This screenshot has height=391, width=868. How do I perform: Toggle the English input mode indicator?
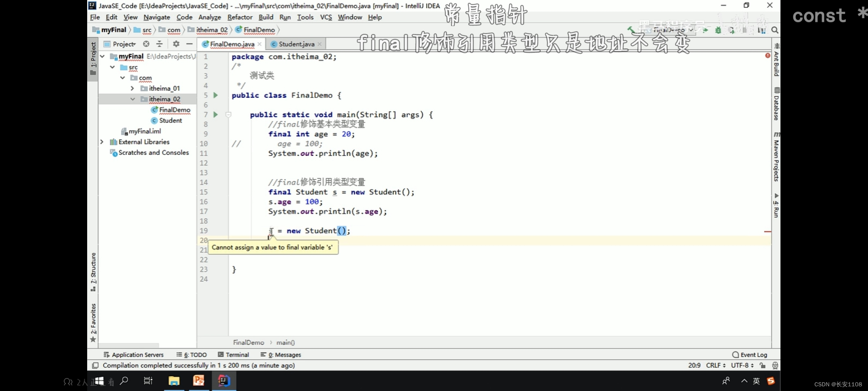(756, 381)
